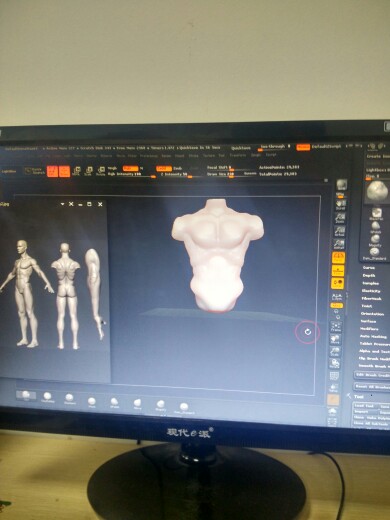This screenshot has width=390, height=520.
Task: Open the LightBox button on the shelf
Action: coord(9,171)
